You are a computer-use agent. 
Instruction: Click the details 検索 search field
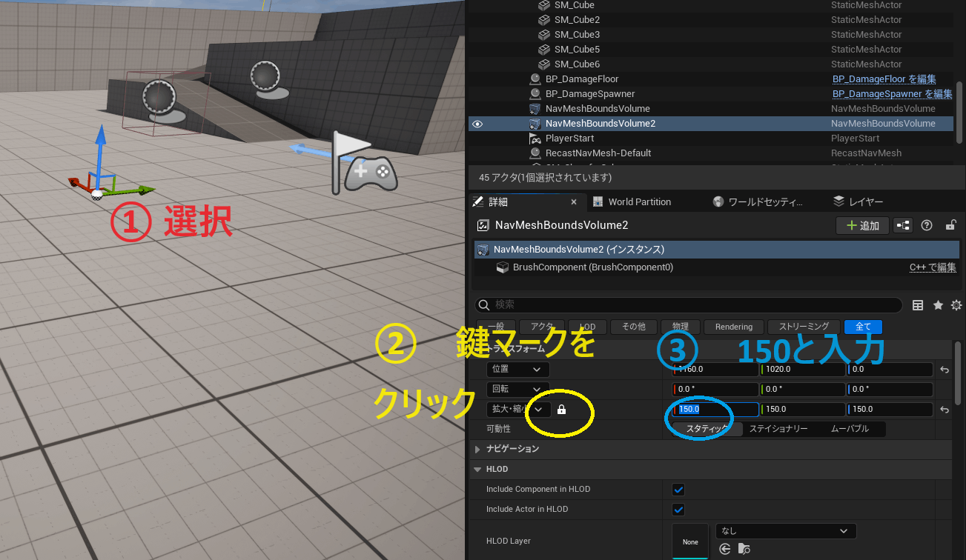point(688,305)
